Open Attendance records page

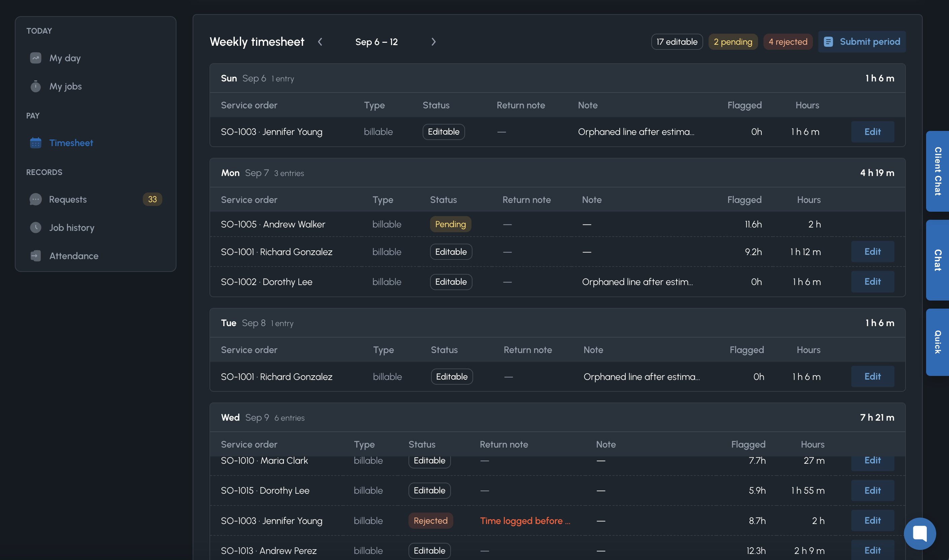coord(96,256)
